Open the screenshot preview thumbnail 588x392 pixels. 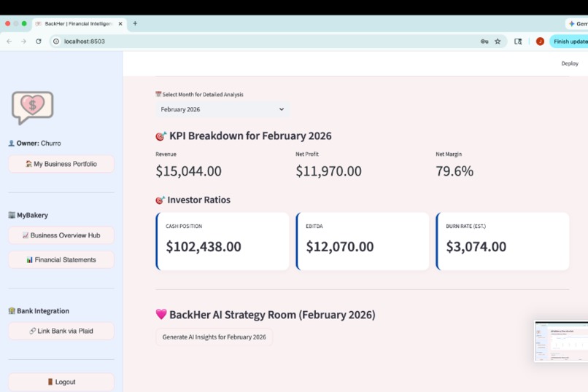pyautogui.click(x=561, y=341)
